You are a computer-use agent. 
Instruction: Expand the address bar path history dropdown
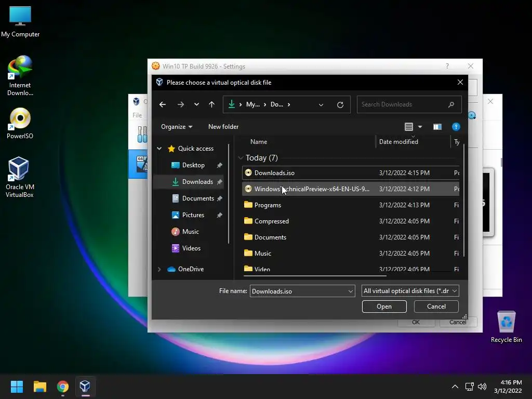321,104
